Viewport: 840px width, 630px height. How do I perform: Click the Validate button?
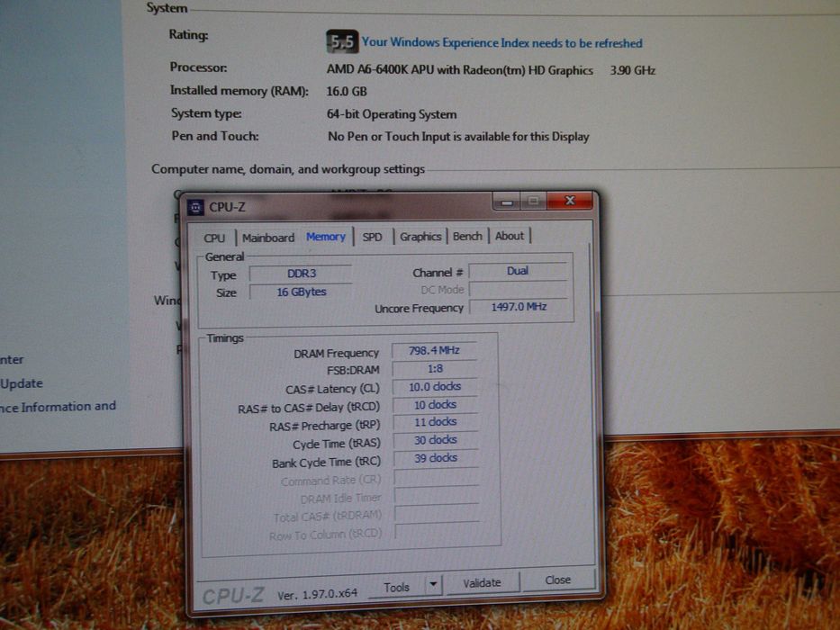coord(483,582)
